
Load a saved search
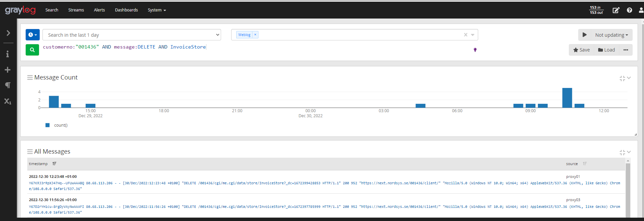pyautogui.click(x=607, y=50)
